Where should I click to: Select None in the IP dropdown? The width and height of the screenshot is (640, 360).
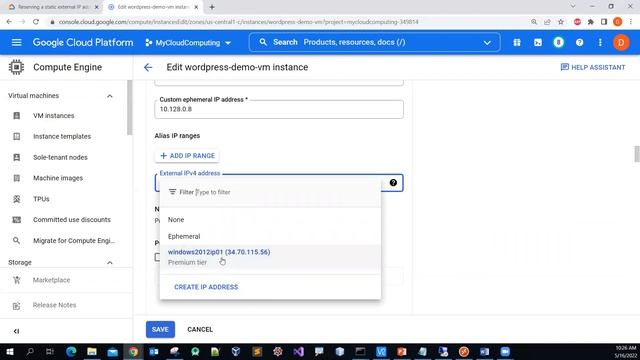(x=270, y=220)
